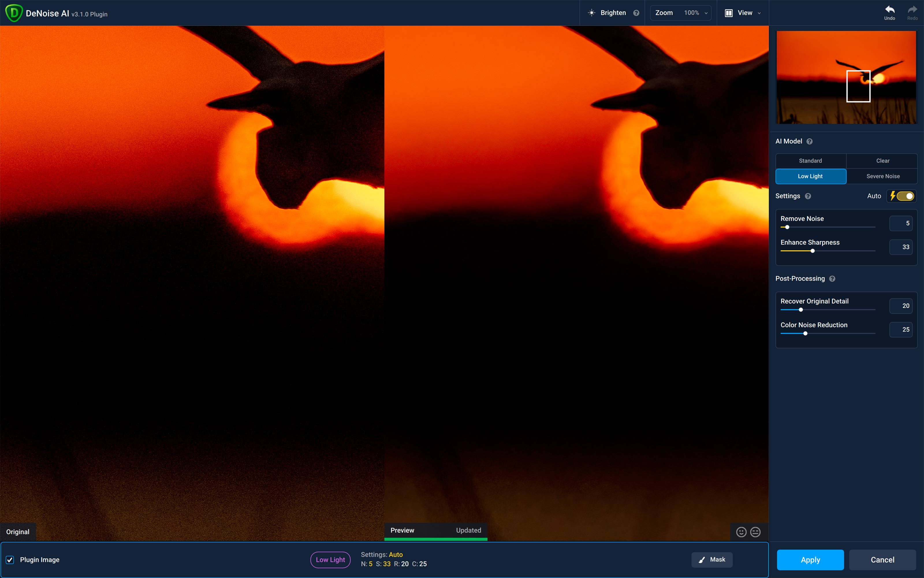The width and height of the screenshot is (924, 578).
Task: Open the Settings help icon
Action: pyautogui.click(x=808, y=196)
